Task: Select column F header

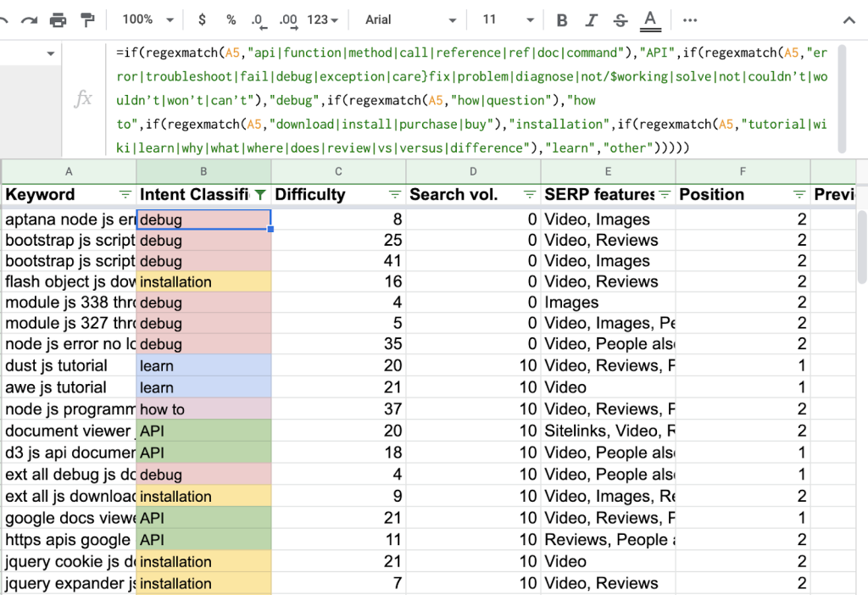Action: [743, 171]
